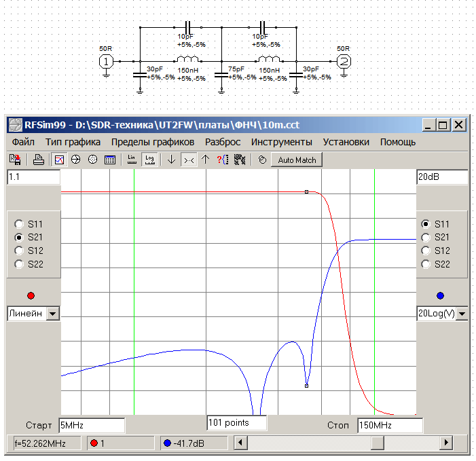Select S12 on the left trace panel
Image resolution: width=476 pixels, height=461 pixels.
pyautogui.click(x=19, y=251)
